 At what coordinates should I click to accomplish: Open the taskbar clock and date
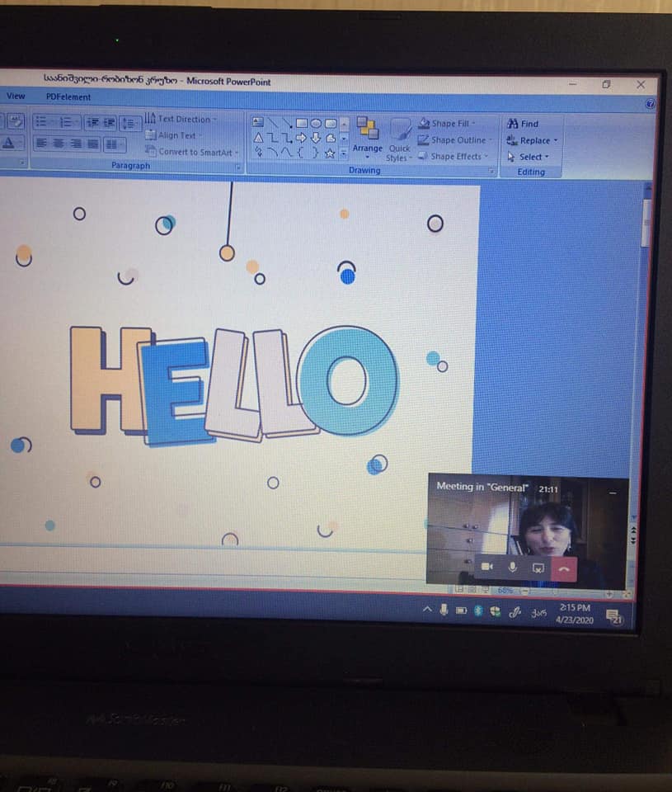tap(575, 614)
